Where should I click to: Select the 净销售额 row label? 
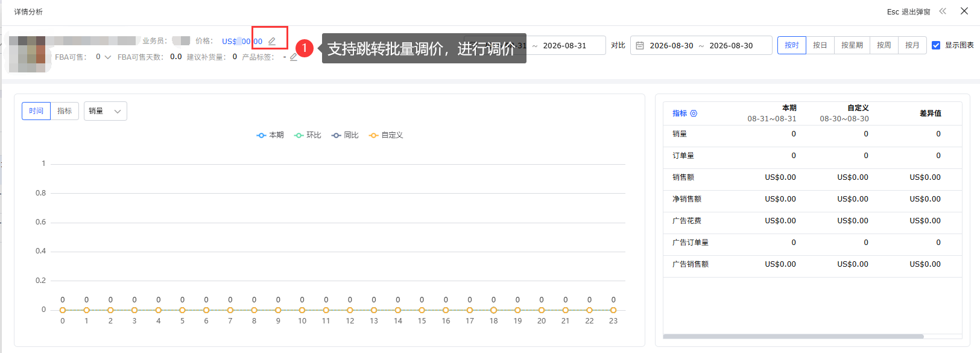687,199
